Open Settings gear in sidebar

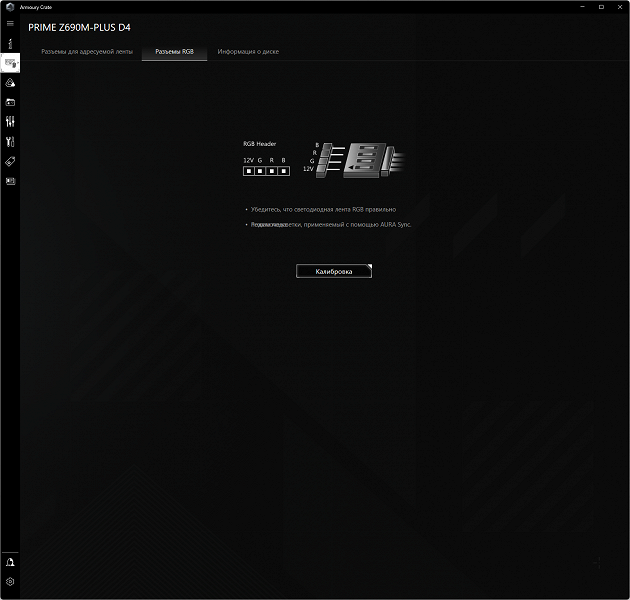click(10, 582)
